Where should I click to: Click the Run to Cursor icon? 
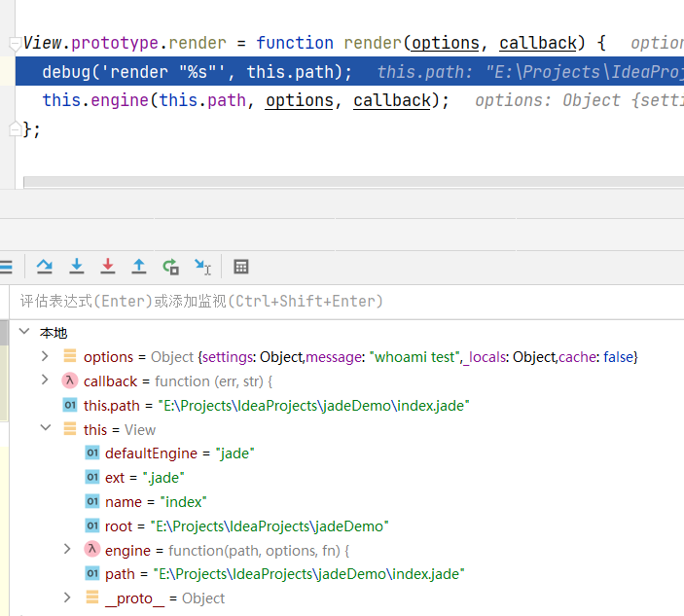click(x=202, y=267)
